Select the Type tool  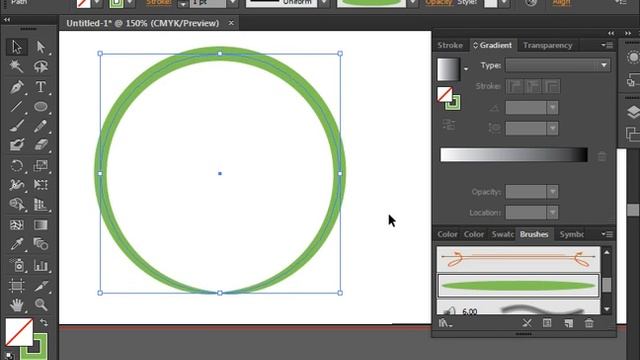click(40, 87)
